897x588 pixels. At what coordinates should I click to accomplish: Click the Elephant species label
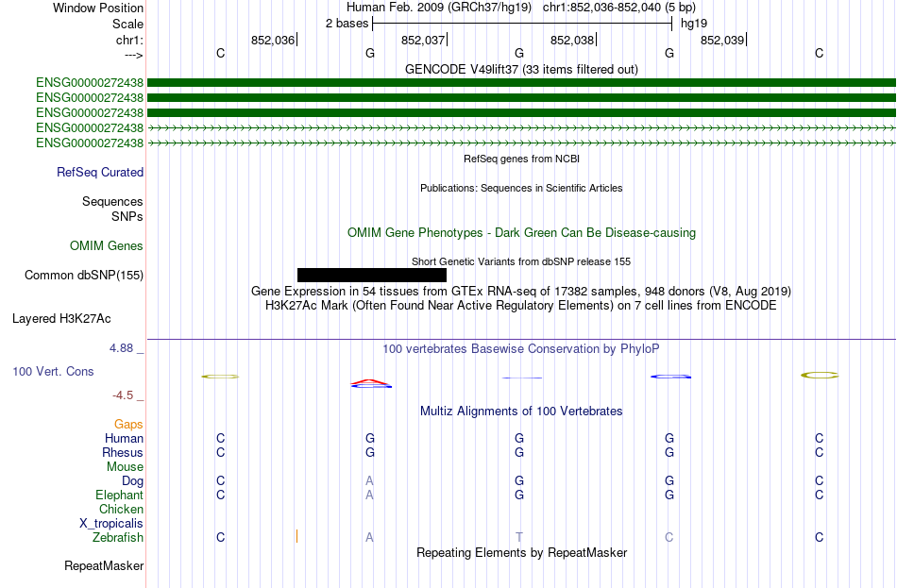point(119,495)
